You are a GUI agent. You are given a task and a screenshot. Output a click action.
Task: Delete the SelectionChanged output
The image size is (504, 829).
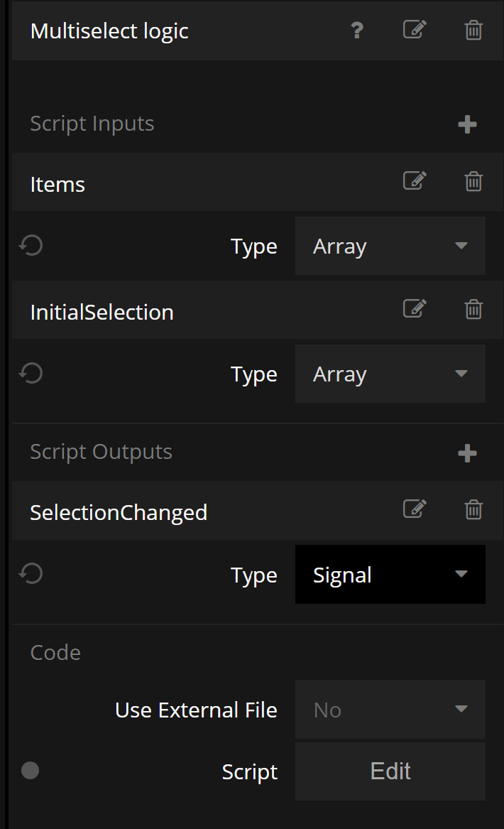(473, 510)
